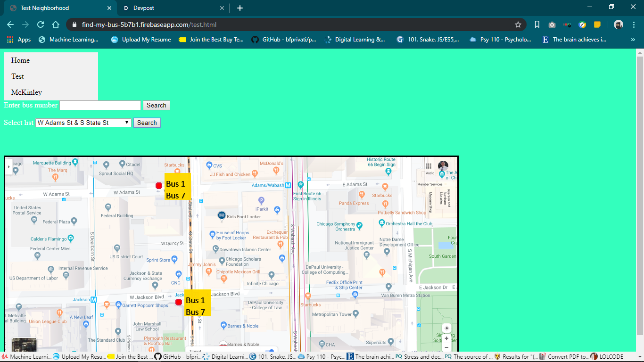The height and width of the screenshot is (362, 644).
Task: Open the Upload My Resume bookmark
Action: (141, 40)
